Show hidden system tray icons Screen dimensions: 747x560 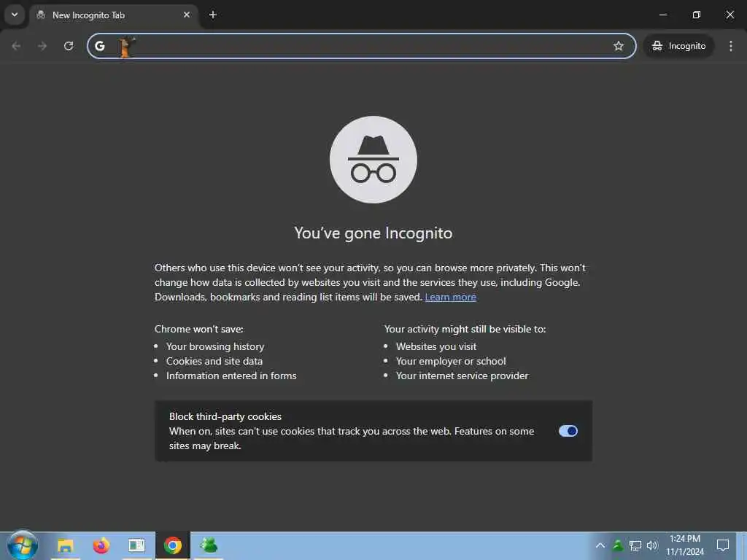[x=600, y=545]
